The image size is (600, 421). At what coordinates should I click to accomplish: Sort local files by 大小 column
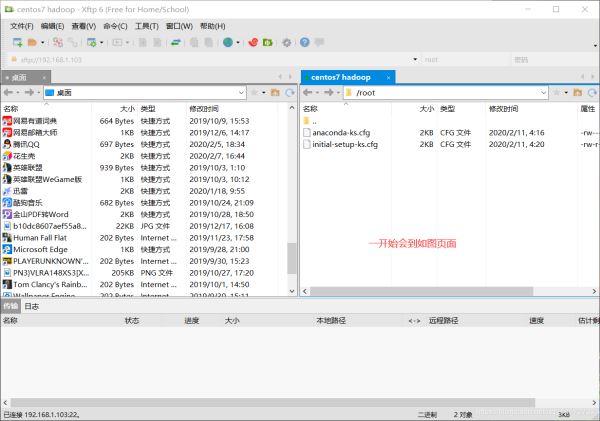[127, 108]
